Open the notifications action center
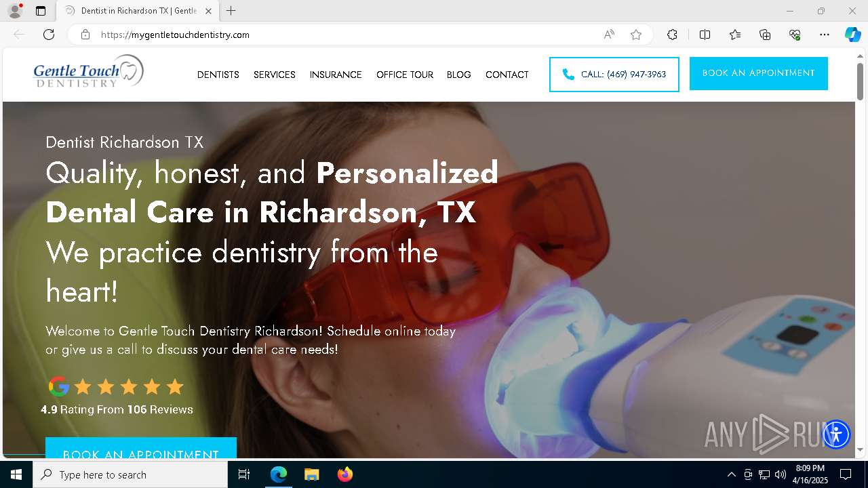Screen dimensions: 868x488 (846, 474)
